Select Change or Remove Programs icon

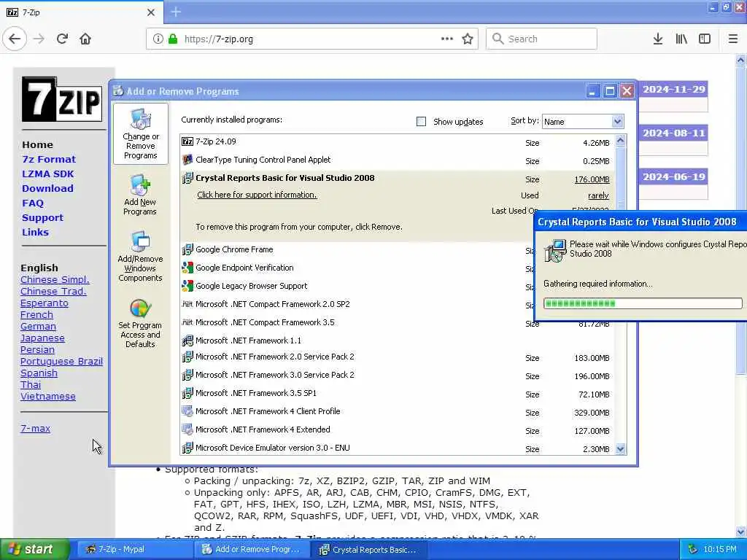coord(141,134)
